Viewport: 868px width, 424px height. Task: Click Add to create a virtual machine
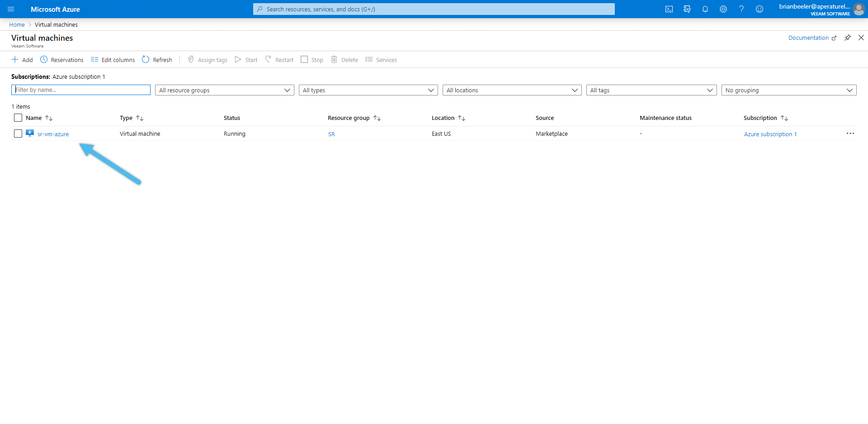click(x=22, y=60)
